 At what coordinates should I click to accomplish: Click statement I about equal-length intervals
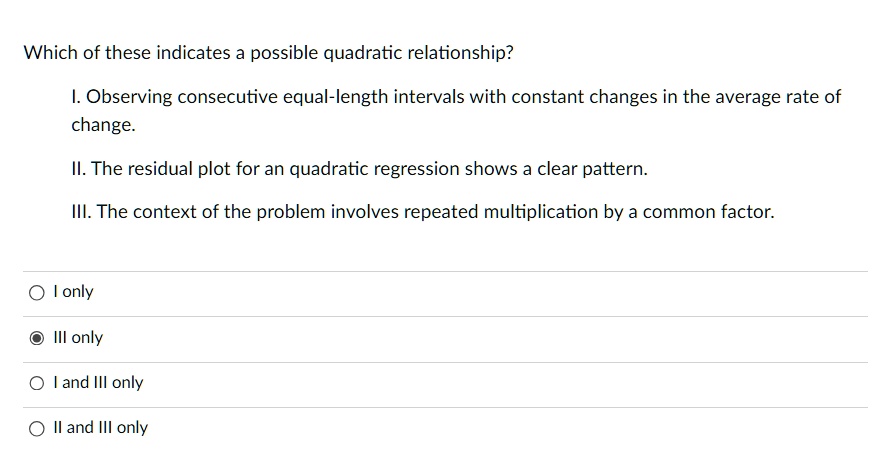coord(455,97)
